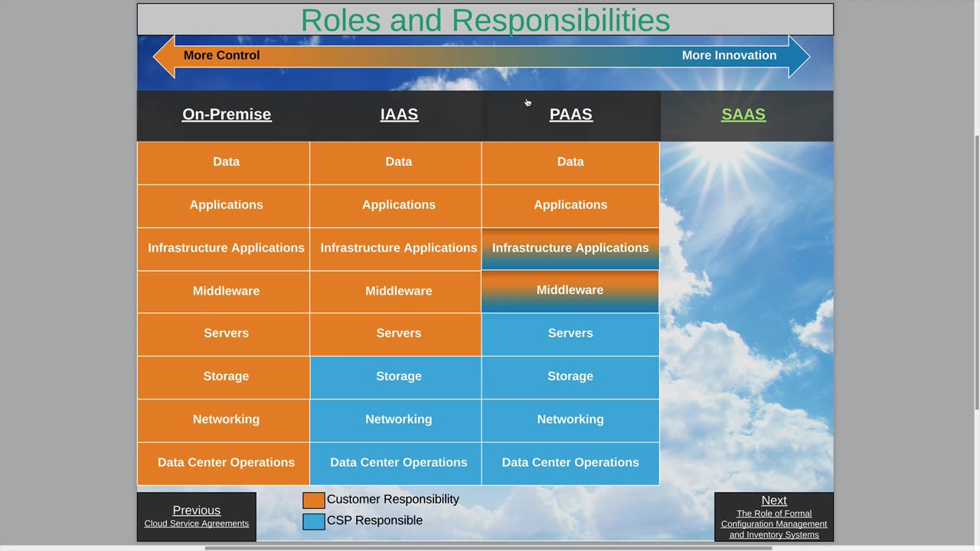Click the More Innovation arrow label
This screenshot has height=551, width=980.
729,55
